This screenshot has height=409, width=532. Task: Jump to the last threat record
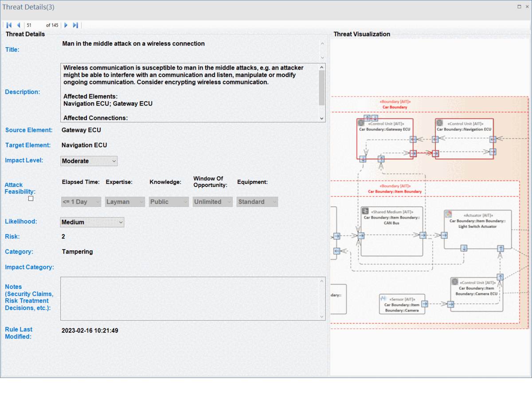tap(75, 25)
